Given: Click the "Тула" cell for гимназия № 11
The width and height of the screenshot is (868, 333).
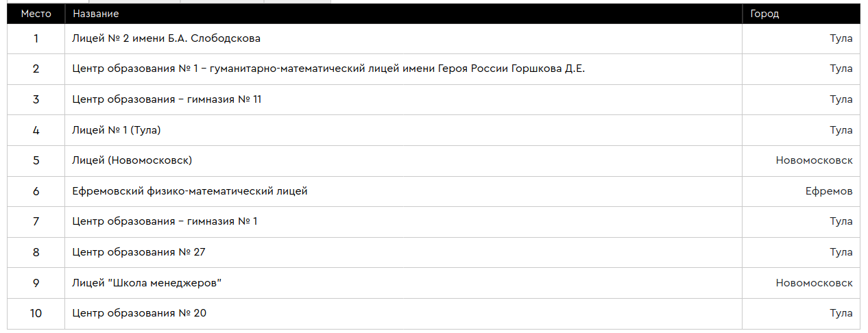Looking at the screenshot, I should click(841, 99).
